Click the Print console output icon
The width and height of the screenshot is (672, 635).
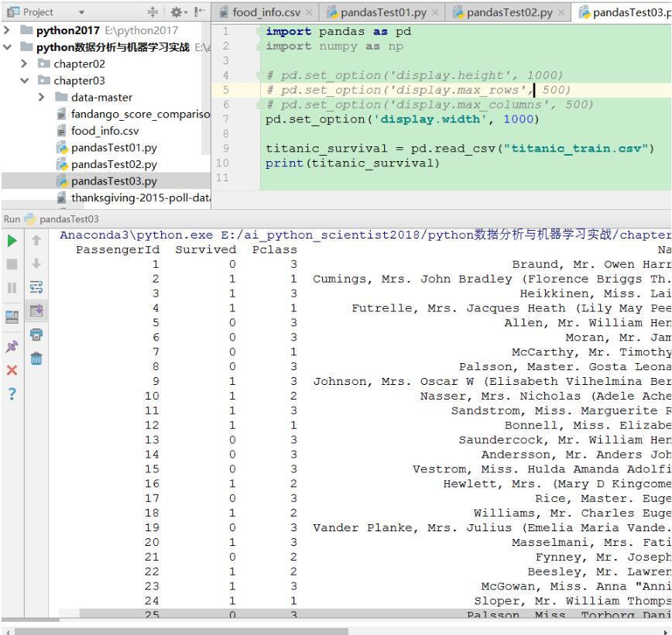(x=36, y=334)
